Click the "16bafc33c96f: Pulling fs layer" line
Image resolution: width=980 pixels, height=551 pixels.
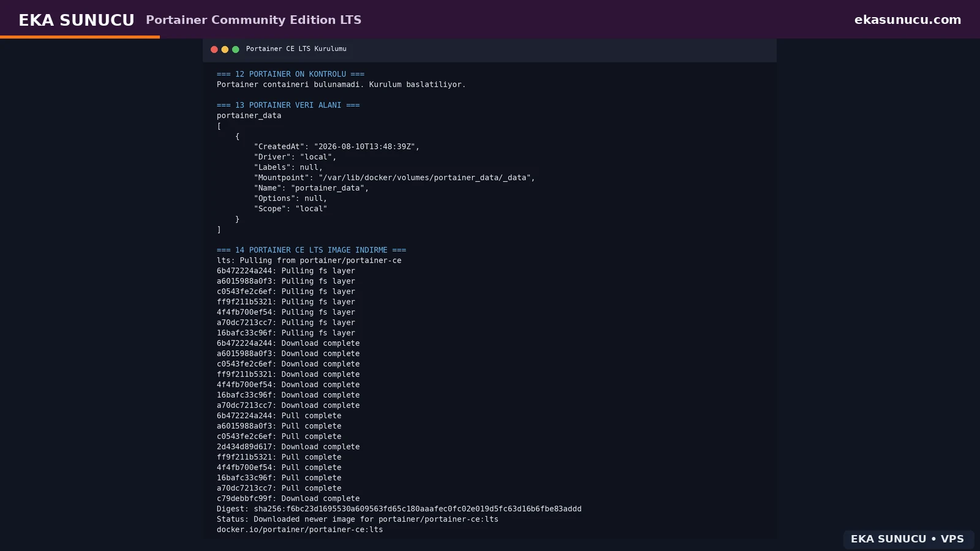[x=286, y=334]
